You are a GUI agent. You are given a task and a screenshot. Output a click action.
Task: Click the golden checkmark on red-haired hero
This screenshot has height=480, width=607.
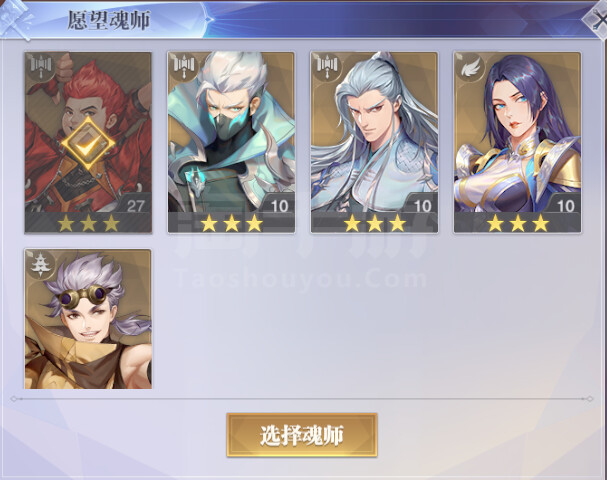coord(88,144)
